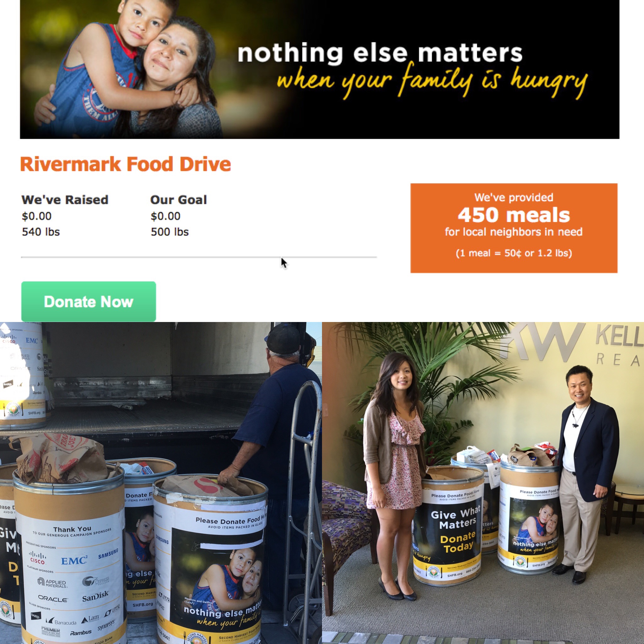Click the Rambus logo on the sponsor barrel
The width and height of the screenshot is (644, 644).
click(81, 632)
